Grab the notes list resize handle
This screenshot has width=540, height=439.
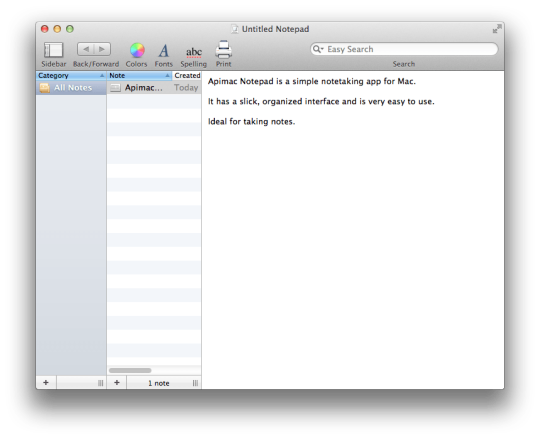tap(195, 383)
